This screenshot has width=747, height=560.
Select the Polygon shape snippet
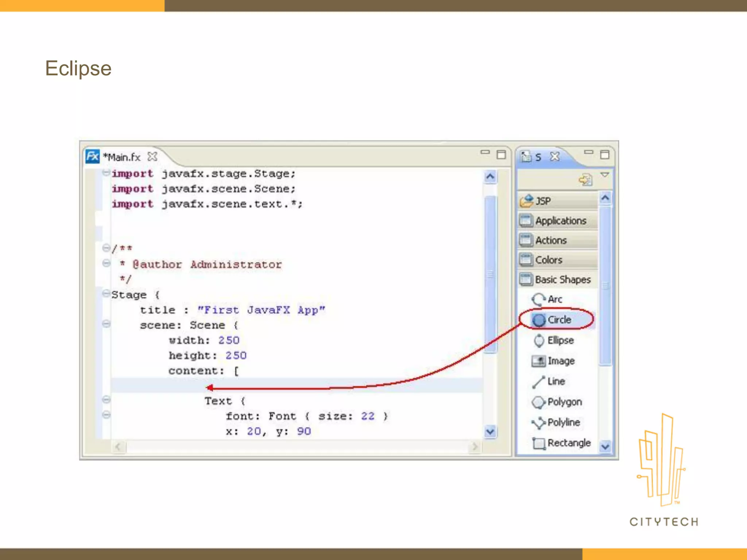pyautogui.click(x=557, y=402)
